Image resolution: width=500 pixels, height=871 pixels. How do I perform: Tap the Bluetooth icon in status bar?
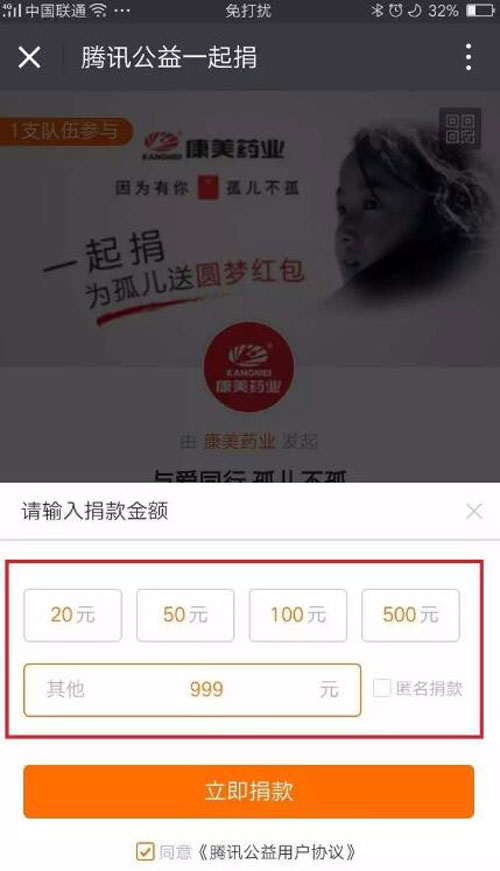377,10
